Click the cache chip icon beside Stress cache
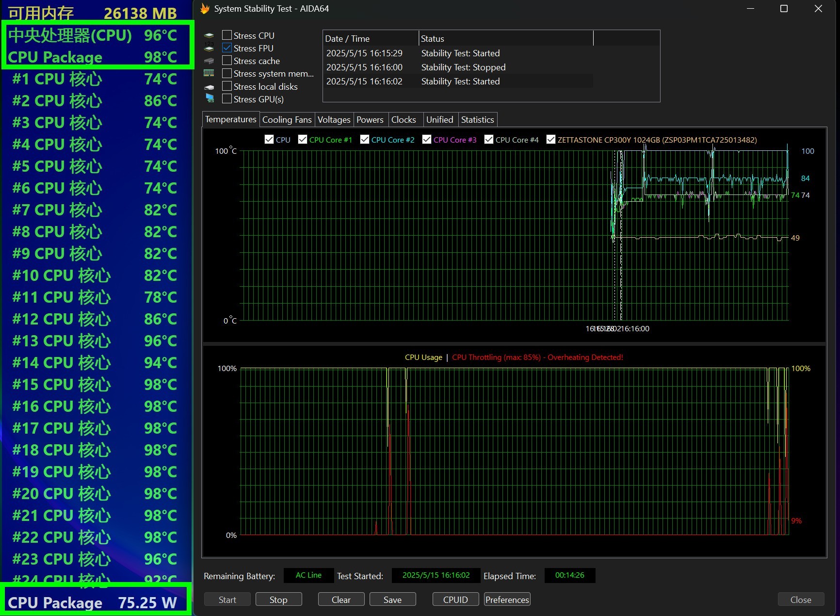This screenshot has width=840, height=616. pyautogui.click(x=209, y=61)
